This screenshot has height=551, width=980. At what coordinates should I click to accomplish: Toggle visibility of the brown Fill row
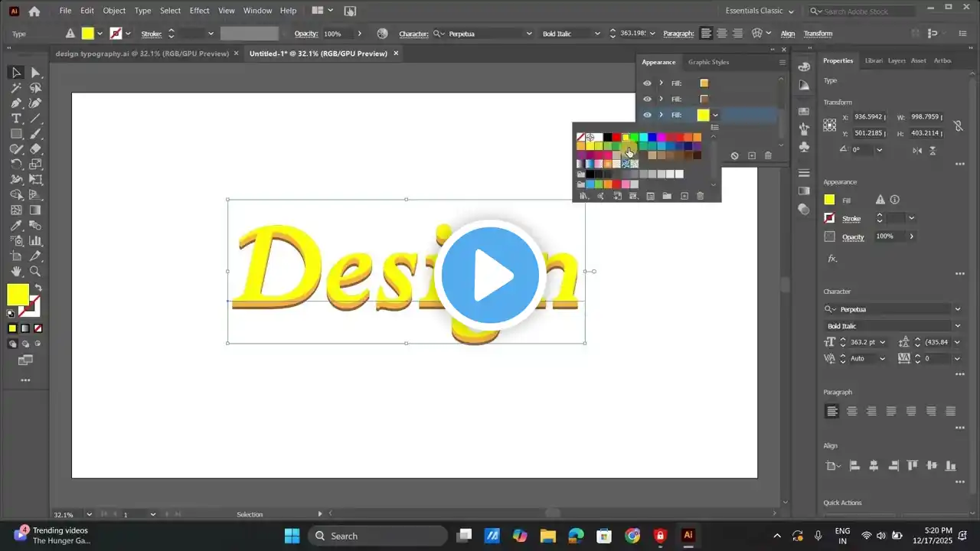pyautogui.click(x=647, y=99)
